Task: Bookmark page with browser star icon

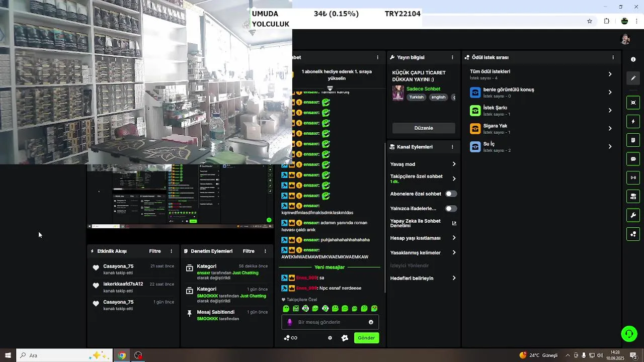Action: click(590, 21)
